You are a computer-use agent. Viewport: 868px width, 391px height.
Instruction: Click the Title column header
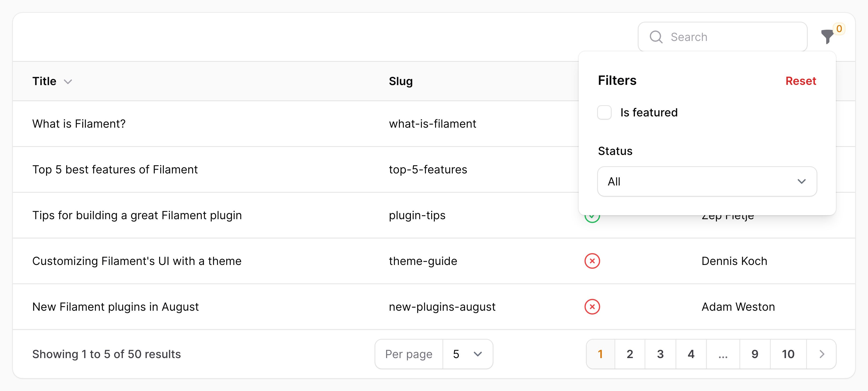pyautogui.click(x=44, y=81)
